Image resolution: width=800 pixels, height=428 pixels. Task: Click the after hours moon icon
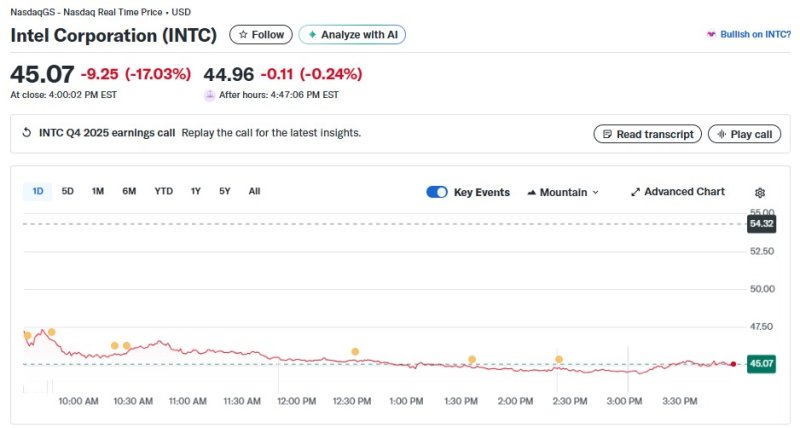click(x=210, y=96)
